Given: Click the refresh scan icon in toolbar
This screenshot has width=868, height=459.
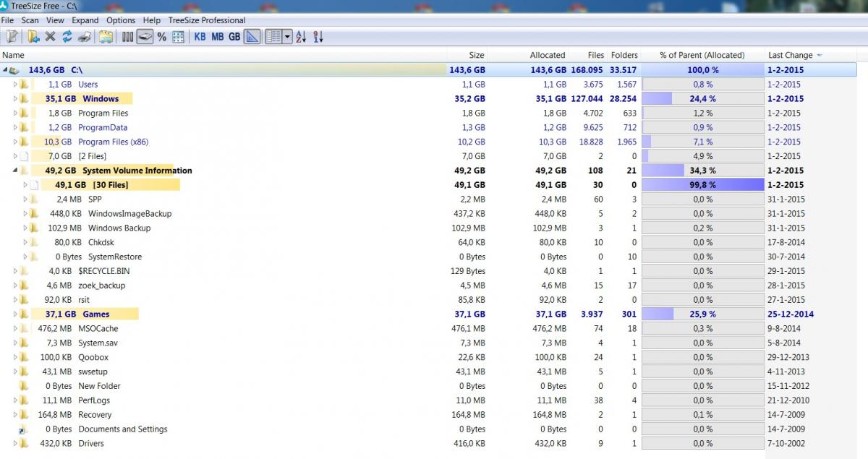Looking at the screenshot, I should [67, 37].
